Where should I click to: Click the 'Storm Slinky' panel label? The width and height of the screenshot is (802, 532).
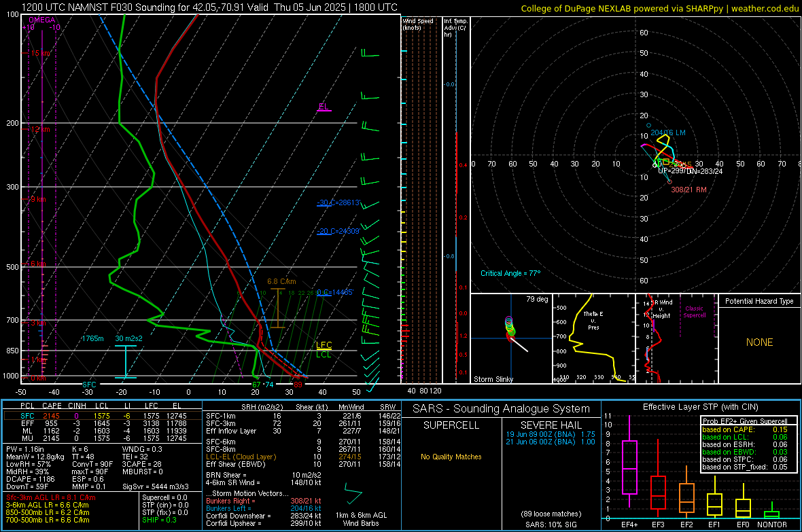tap(493, 379)
